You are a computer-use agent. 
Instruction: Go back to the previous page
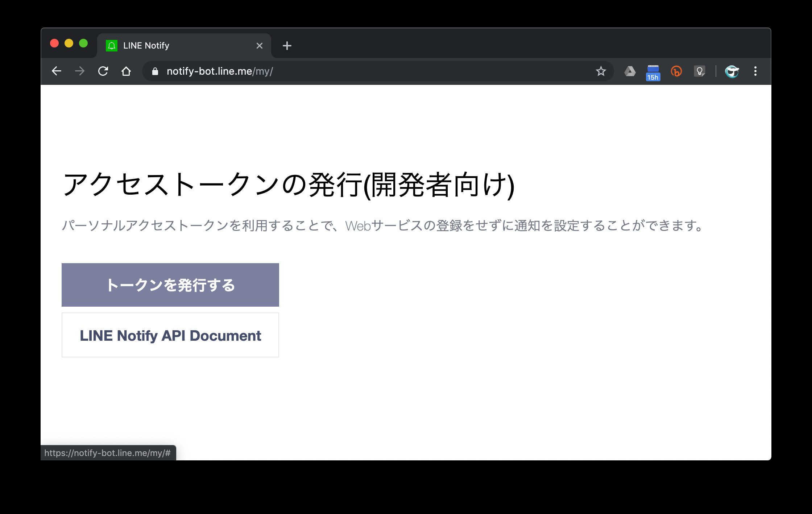57,71
